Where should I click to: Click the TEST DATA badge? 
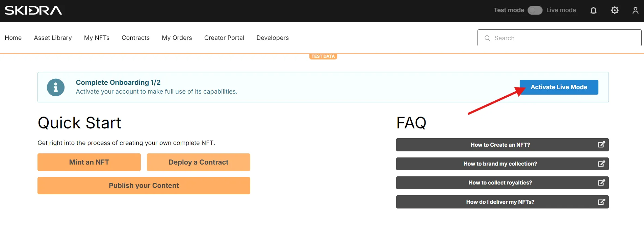point(323,56)
